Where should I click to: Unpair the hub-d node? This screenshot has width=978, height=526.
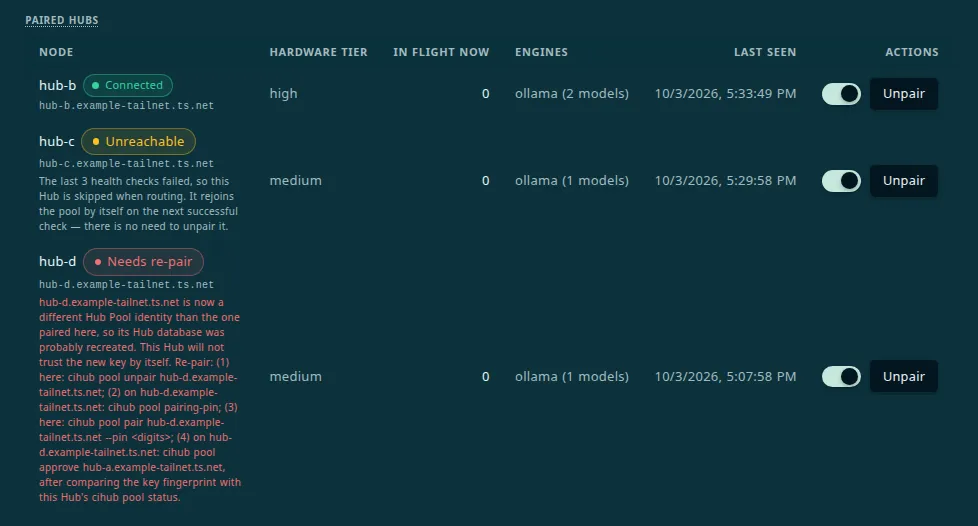pyautogui.click(x=904, y=376)
